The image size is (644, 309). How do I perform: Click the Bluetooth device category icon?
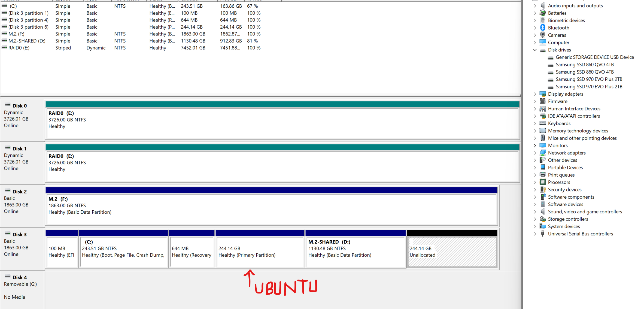(543, 28)
